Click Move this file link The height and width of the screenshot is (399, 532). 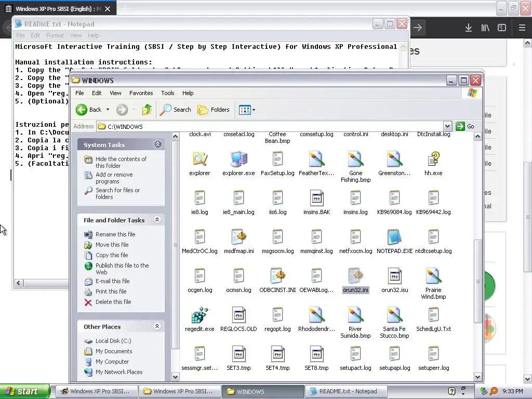tap(112, 245)
